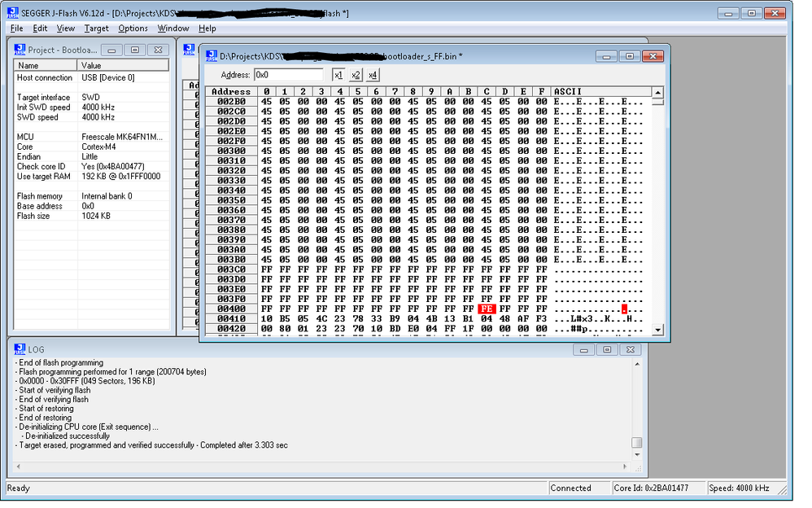Click the Address input field in hex viewer
Viewport: 812px width, 508px height.
click(289, 75)
